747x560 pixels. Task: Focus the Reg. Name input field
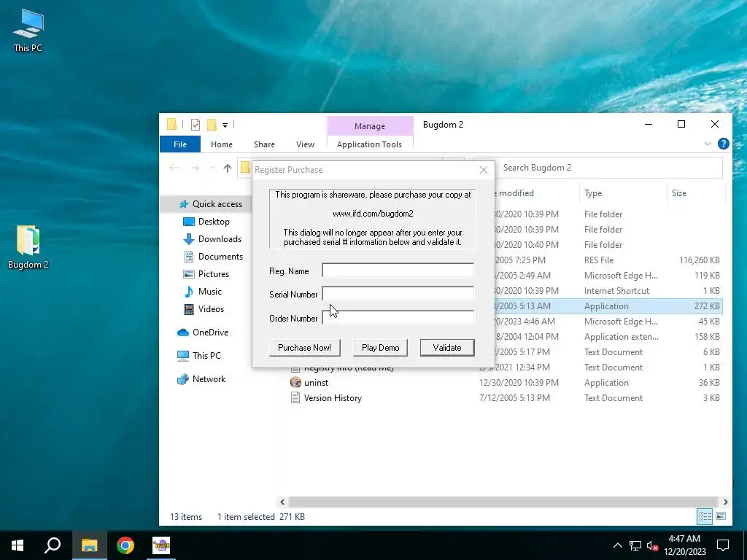[398, 271]
